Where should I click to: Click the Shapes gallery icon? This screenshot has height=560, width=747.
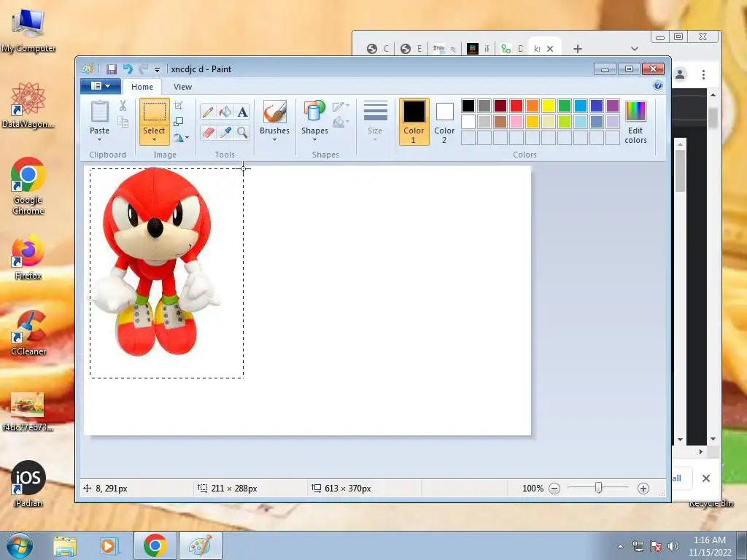(314, 112)
